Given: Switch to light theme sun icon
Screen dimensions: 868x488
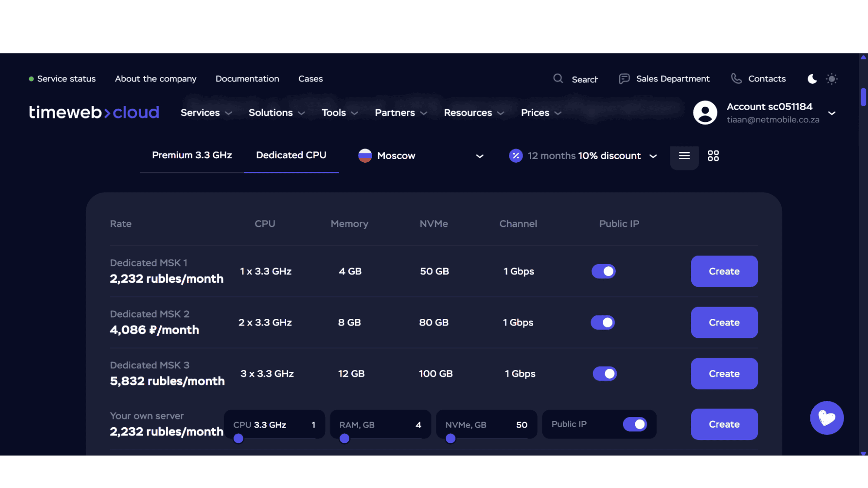Looking at the screenshot, I should 832,79.
